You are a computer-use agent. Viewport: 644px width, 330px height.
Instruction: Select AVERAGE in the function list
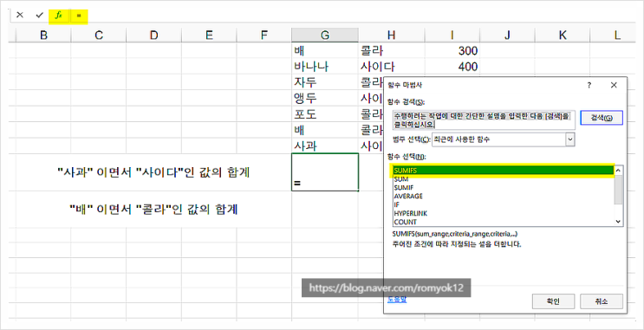(x=503, y=197)
